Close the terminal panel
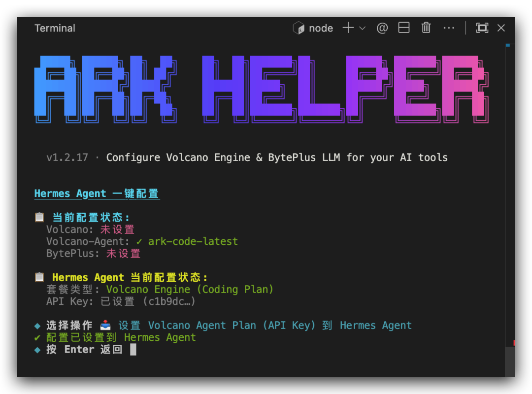The image size is (532, 394). pyautogui.click(x=501, y=28)
